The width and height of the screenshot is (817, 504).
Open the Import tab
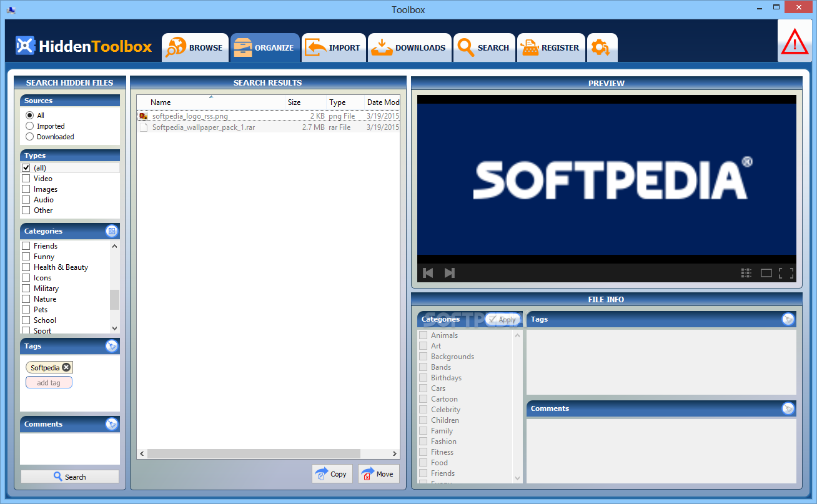[334, 47]
